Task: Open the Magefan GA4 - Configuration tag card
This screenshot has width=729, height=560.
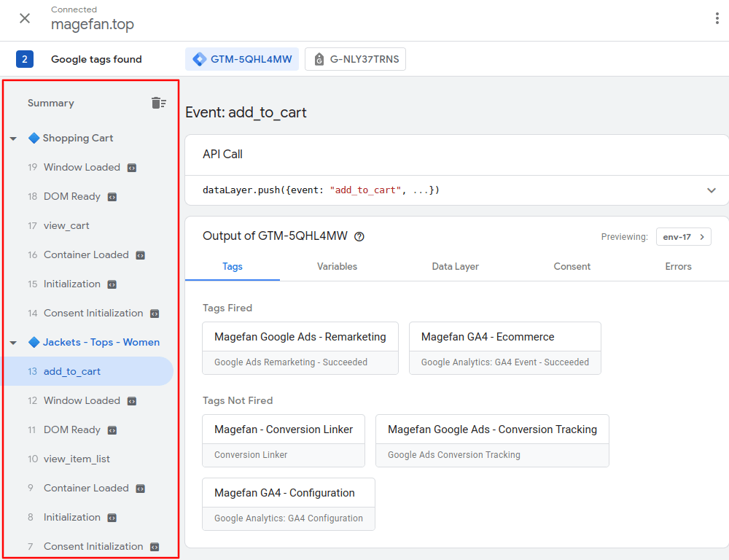Action: 289,504
